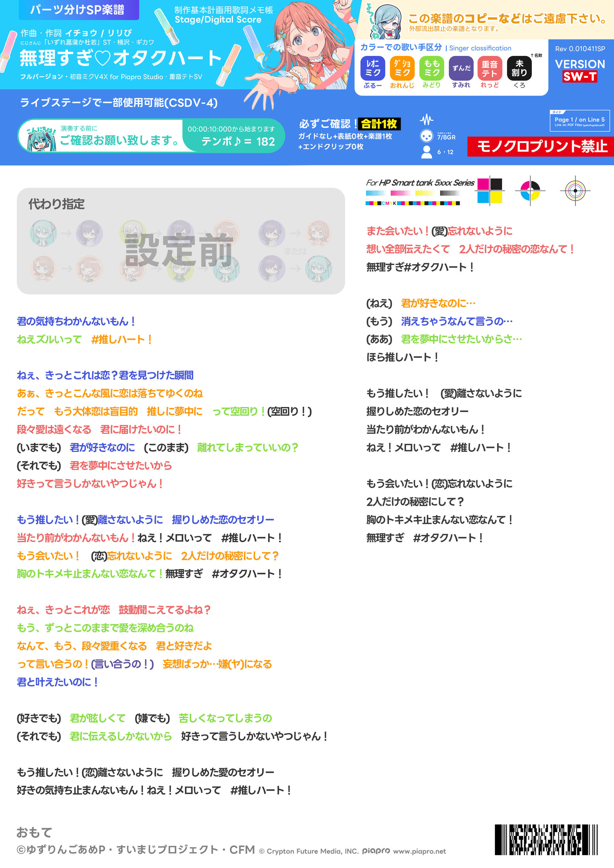
Task: Click the red モノクロプリント禁止 banner
Action: click(540, 146)
